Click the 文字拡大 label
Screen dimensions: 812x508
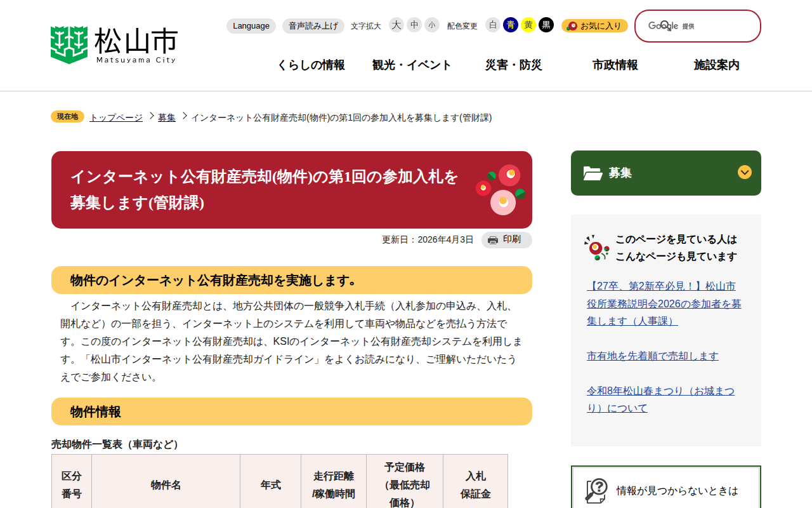tap(366, 26)
